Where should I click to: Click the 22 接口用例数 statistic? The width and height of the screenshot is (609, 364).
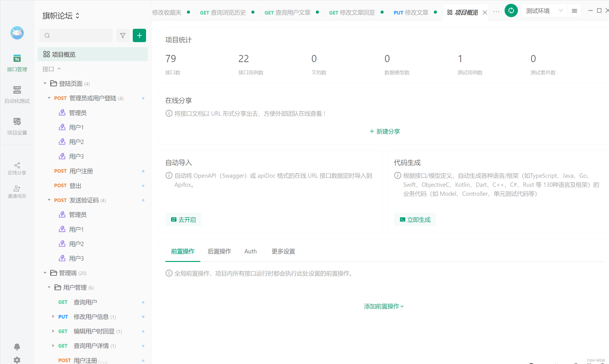coord(251,64)
